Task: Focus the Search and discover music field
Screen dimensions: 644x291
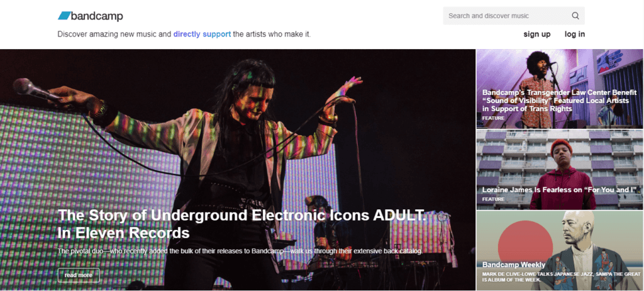Action: pos(513,16)
